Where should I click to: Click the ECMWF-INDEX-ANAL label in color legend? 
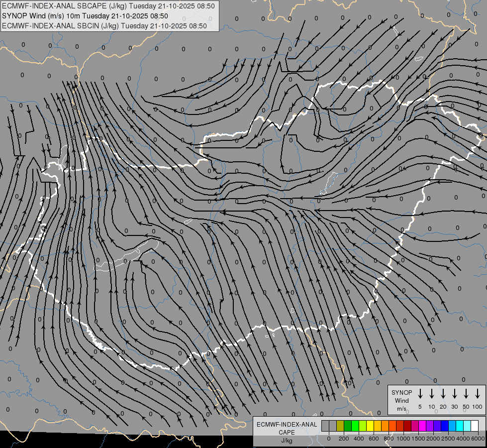click(x=287, y=425)
